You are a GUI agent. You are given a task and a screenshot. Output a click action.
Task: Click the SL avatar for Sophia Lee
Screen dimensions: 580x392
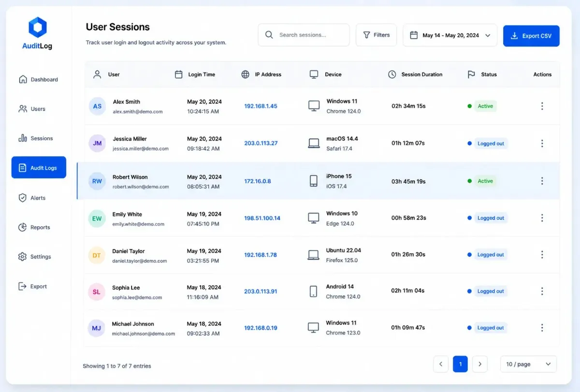pos(97,292)
